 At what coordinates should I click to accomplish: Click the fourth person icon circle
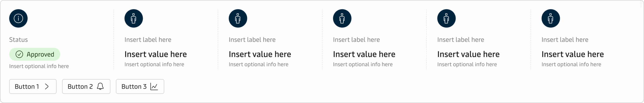point(446,18)
